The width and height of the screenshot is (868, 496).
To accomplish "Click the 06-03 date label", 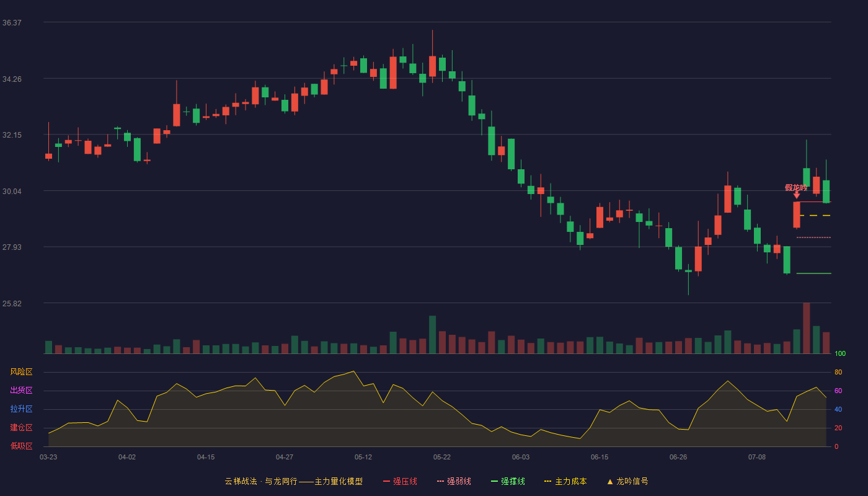I will coord(521,457).
